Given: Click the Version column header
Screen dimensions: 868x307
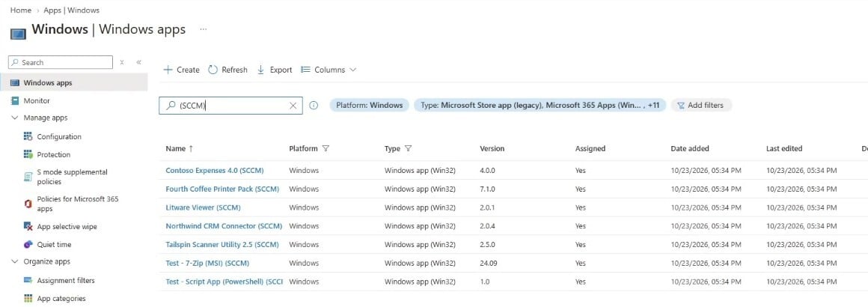Looking at the screenshot, I should [492, 148].
